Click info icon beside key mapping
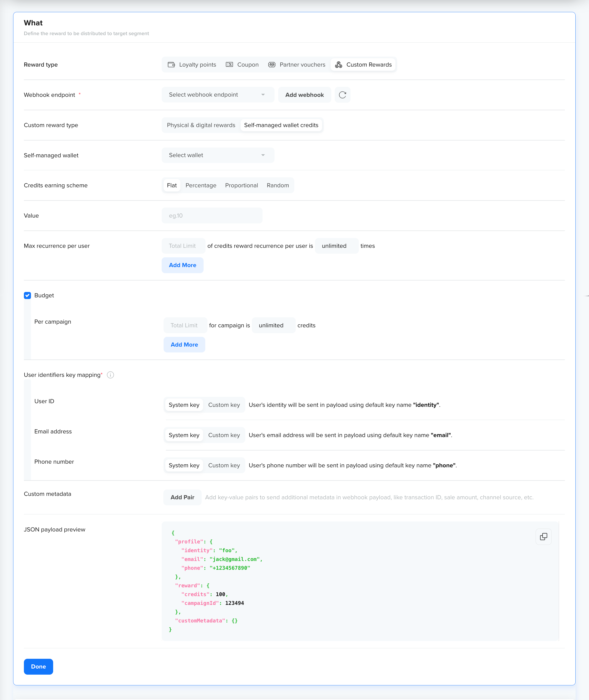 click(110, 375)
